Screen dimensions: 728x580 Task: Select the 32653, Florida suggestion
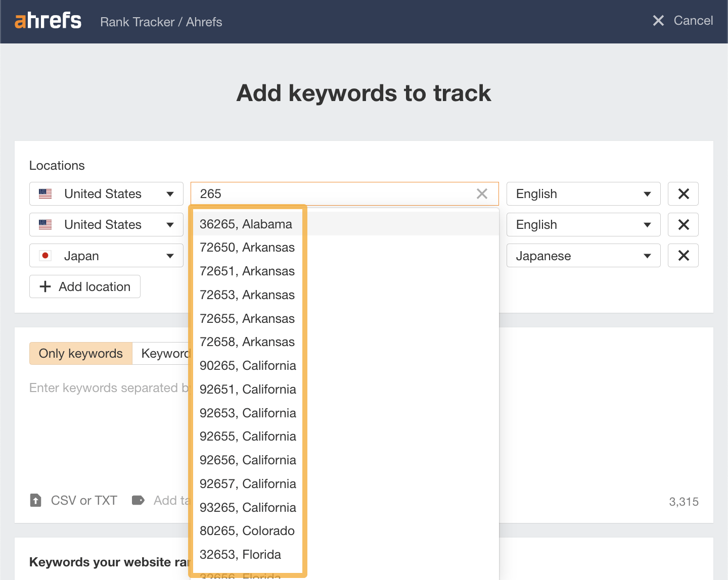(x=240, y=554)
